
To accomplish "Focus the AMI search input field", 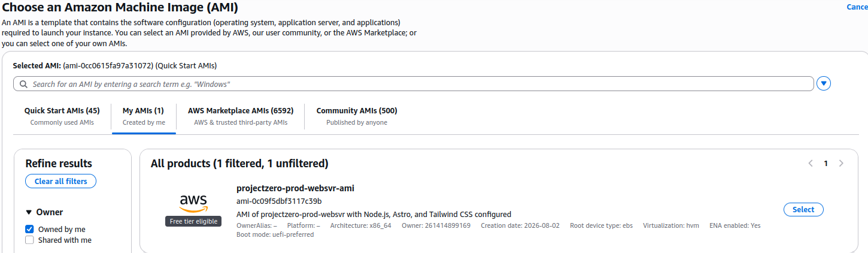I will click(414, 84).
